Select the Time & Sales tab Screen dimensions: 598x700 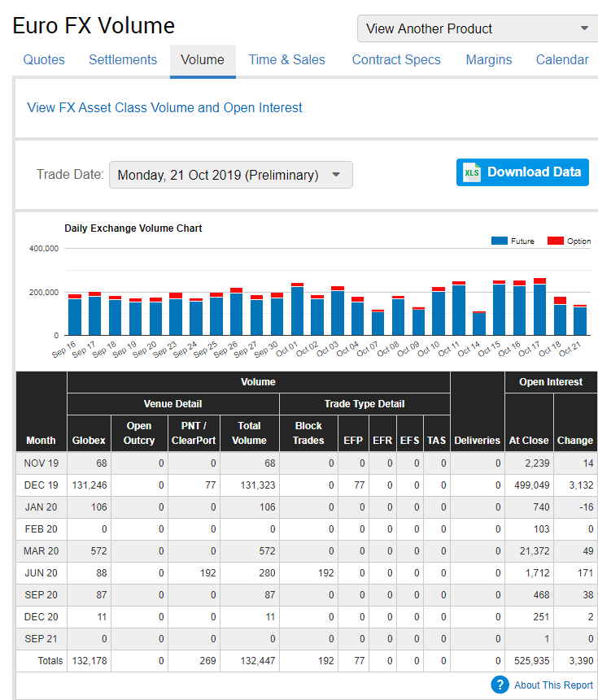coord(286,60)
